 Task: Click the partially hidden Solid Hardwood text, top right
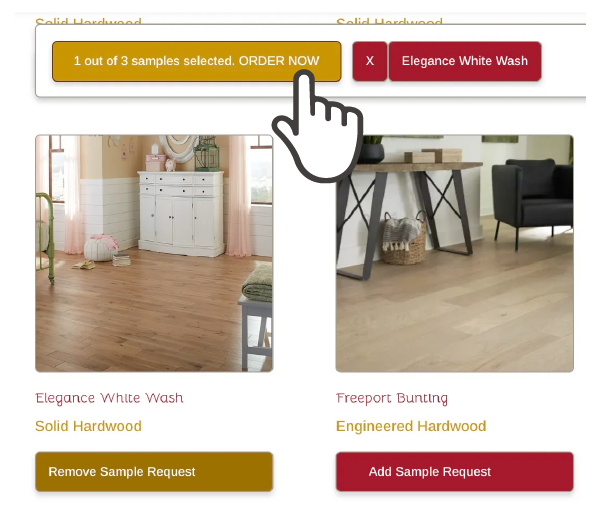point(389,21)
